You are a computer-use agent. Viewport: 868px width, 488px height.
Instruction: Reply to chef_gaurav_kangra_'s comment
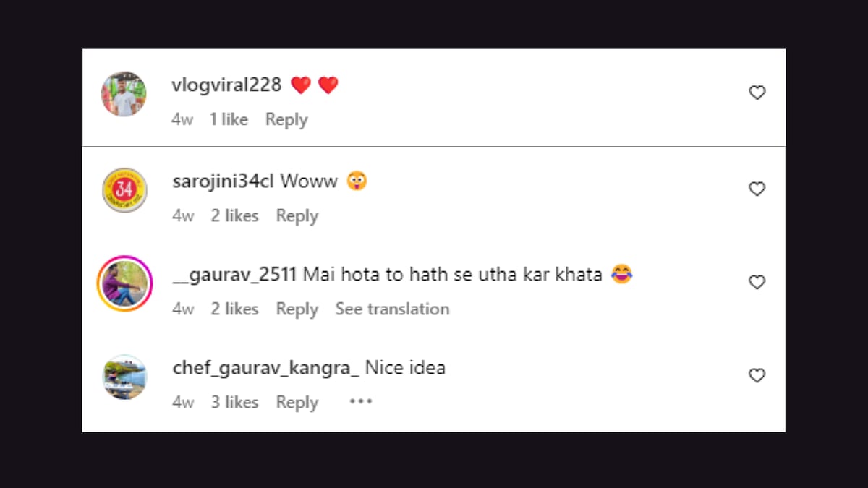pos(297,403)
